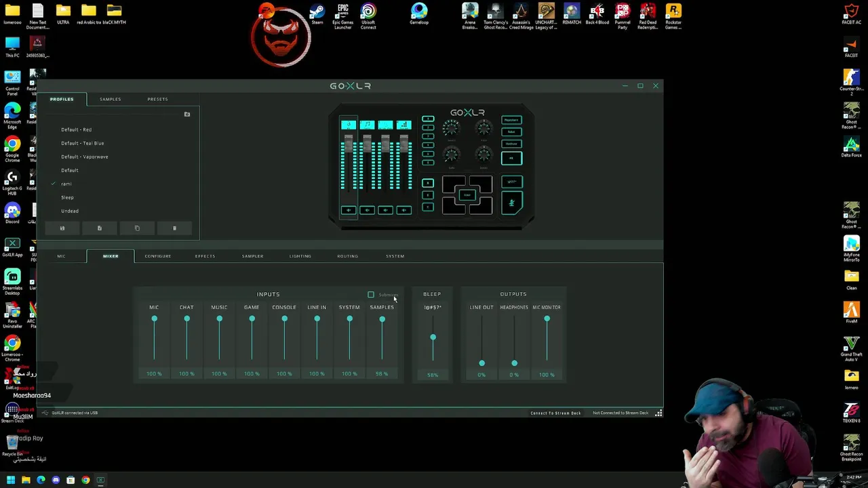Click the grid icon in status bar

tap(658, 413)
